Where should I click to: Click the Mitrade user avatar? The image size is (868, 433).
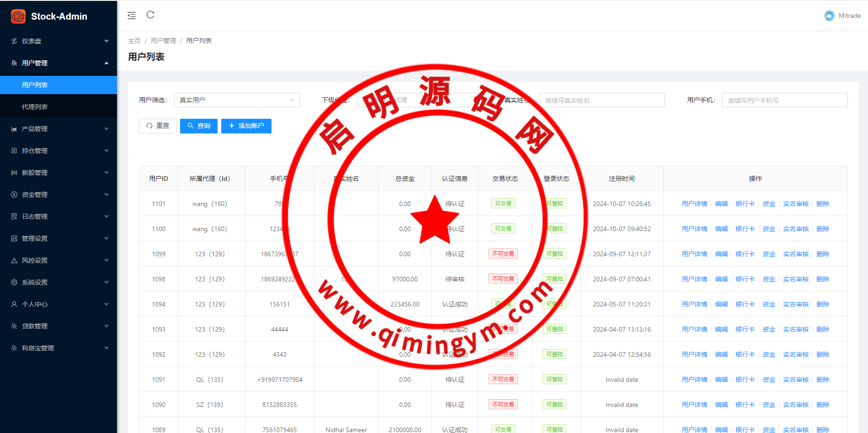829,16
